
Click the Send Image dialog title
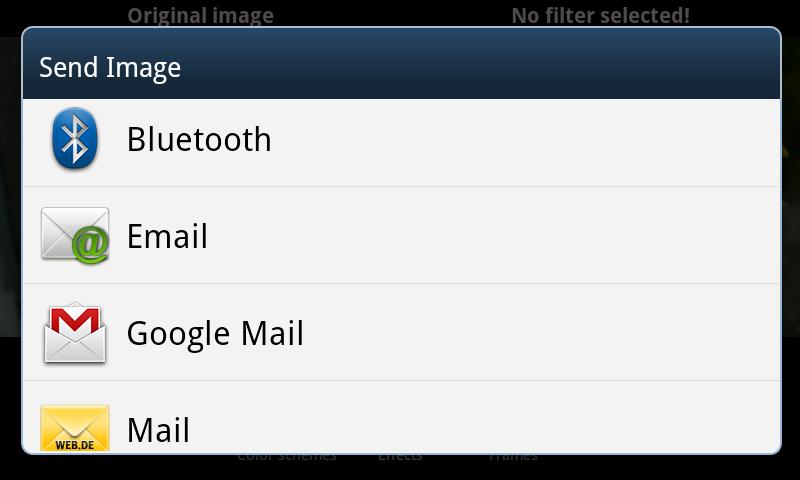[110, 68]
